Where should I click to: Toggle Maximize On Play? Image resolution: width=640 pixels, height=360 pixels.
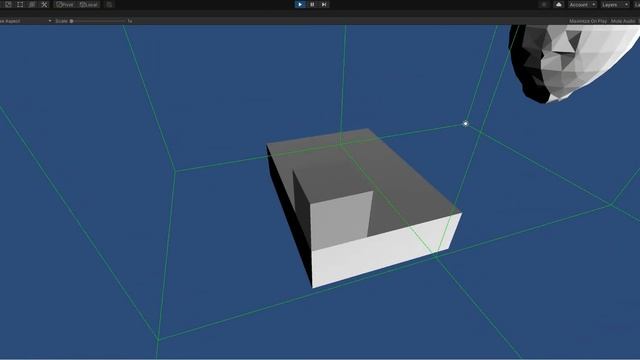pos(588,21)
